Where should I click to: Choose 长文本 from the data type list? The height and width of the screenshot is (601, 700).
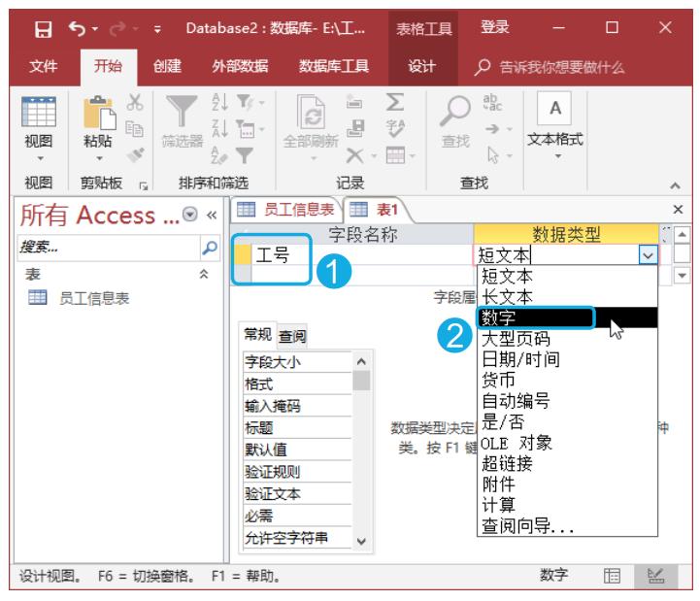(567, 297)
